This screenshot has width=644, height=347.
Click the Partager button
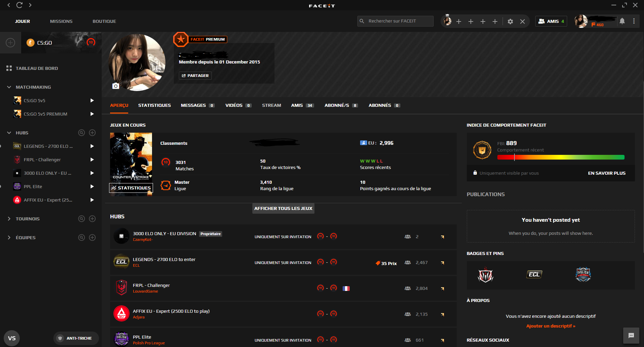pyautogui.click(x=195, y=76)
